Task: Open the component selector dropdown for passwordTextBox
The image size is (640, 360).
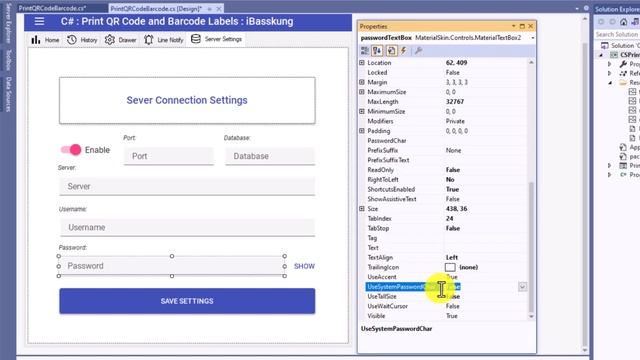Action: tap(533, 38)
